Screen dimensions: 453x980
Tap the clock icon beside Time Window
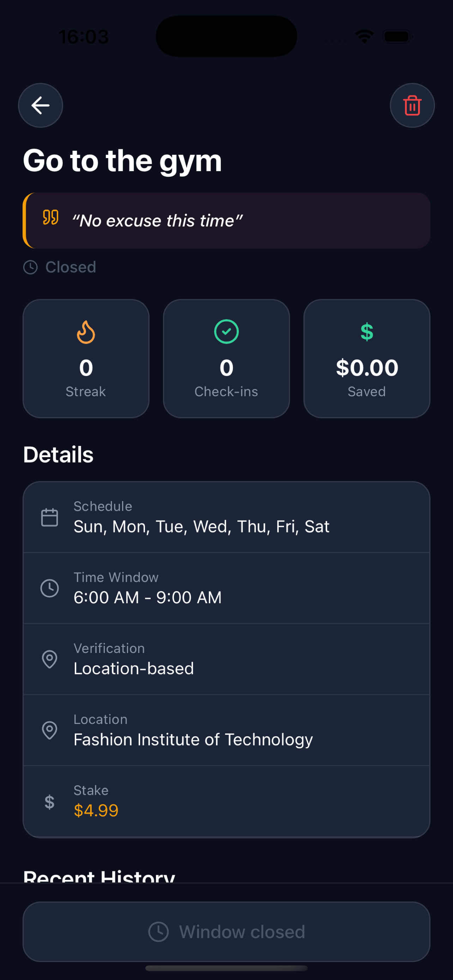[x=49, y=588]
